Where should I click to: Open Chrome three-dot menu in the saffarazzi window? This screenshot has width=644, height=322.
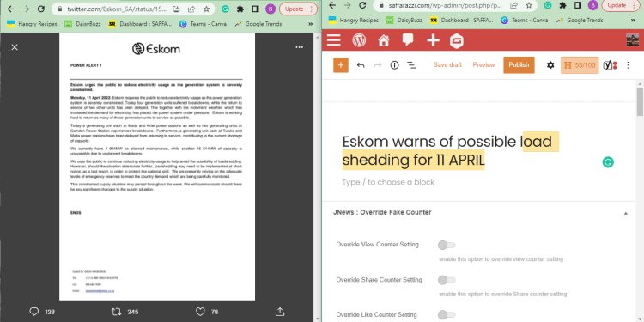click(x=635, y=5)
